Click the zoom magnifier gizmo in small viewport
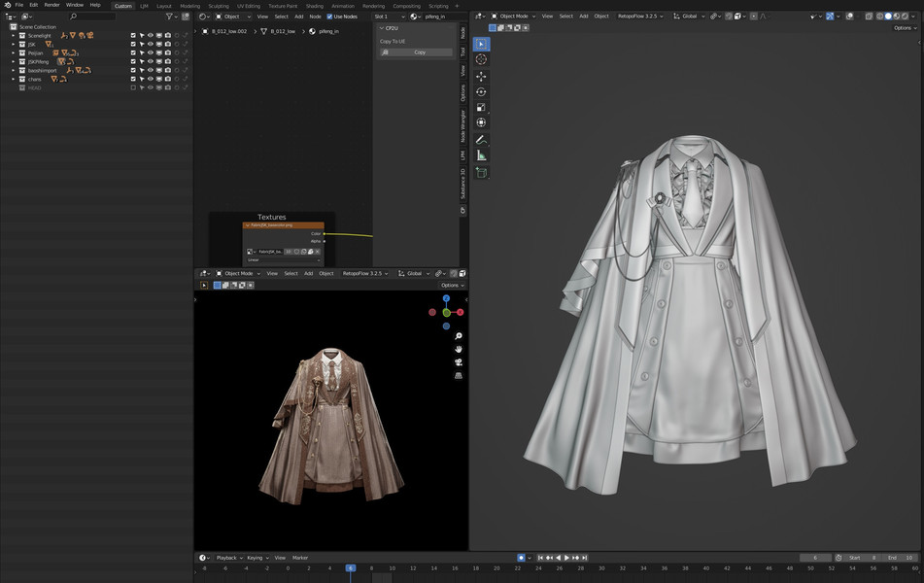Screen dimensions: 924x583 458,336
